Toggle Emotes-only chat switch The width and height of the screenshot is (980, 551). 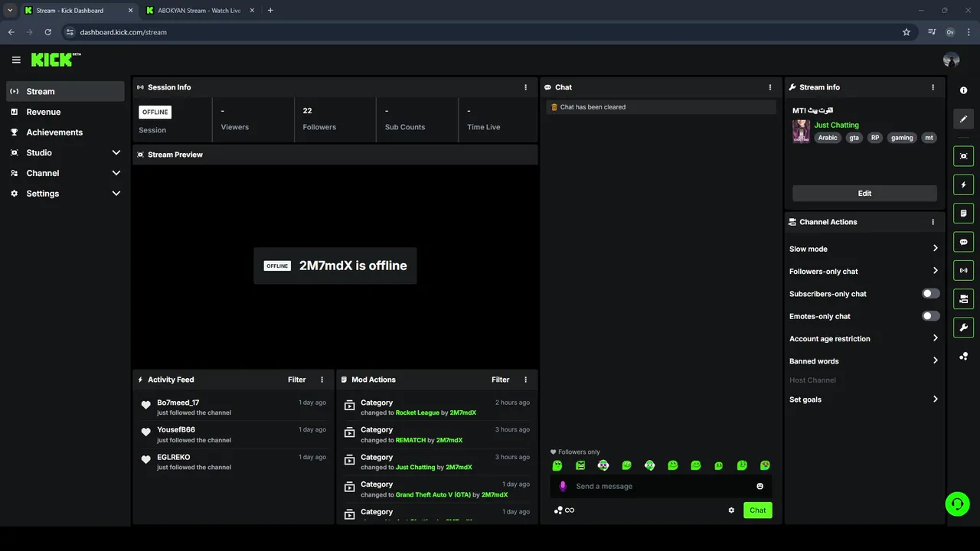pos(930,316)
